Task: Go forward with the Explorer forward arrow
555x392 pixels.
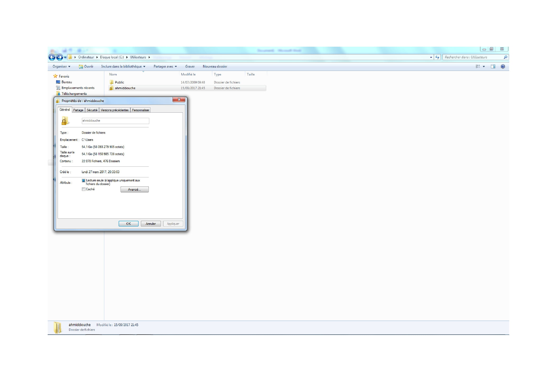Action: pyautogui.click(x=60, y=57)
